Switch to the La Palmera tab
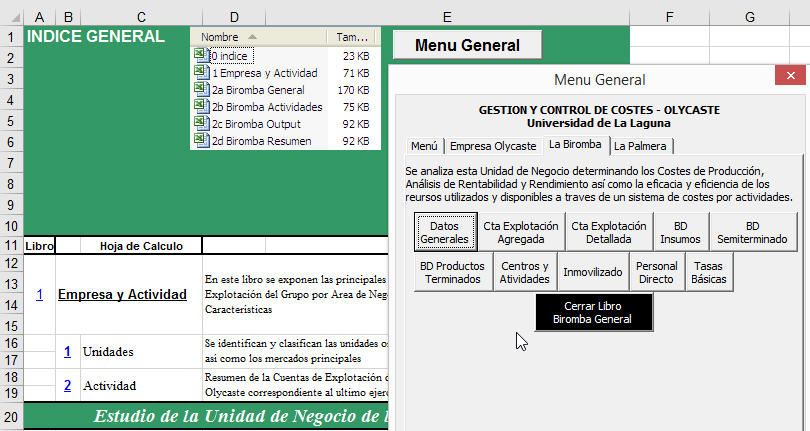The width and height of the screenshot is (810, 431). (x=643, y=146)
